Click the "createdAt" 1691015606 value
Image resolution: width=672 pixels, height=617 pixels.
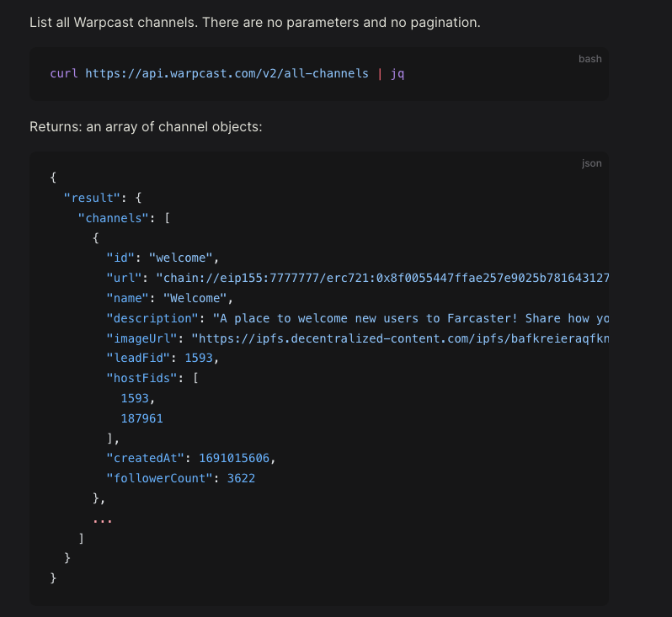234,459
